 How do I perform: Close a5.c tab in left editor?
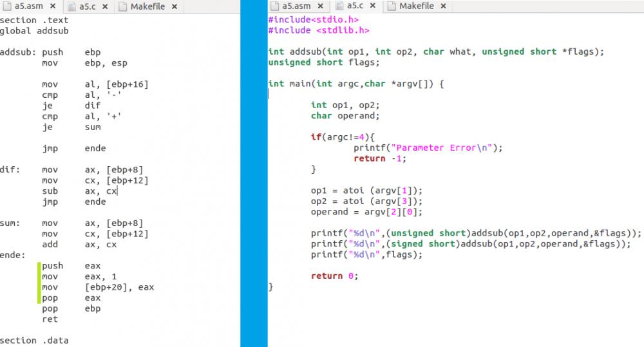[x=105, y=6]
